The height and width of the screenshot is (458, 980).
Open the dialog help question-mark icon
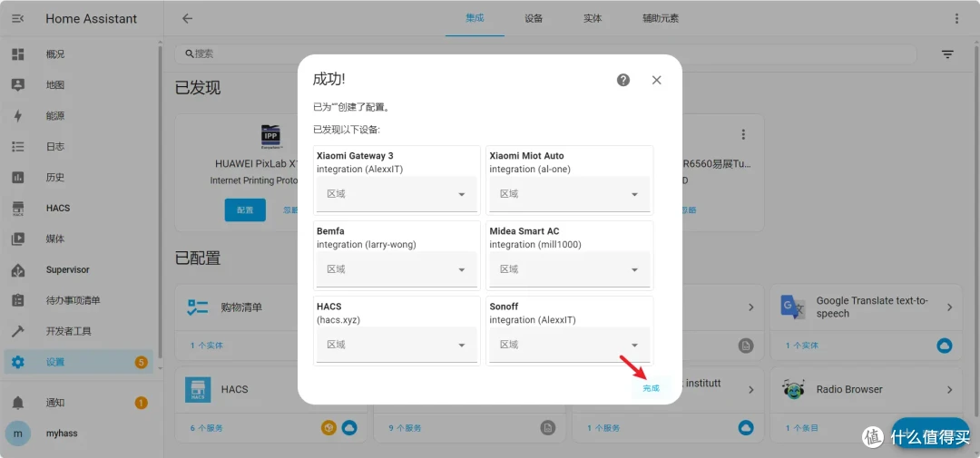[x=623, y=80]
